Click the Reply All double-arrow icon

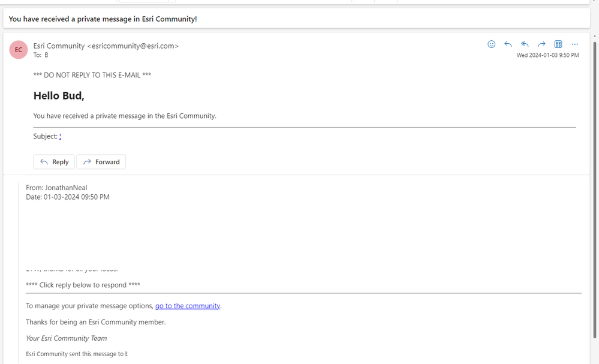tap(525, 44)
